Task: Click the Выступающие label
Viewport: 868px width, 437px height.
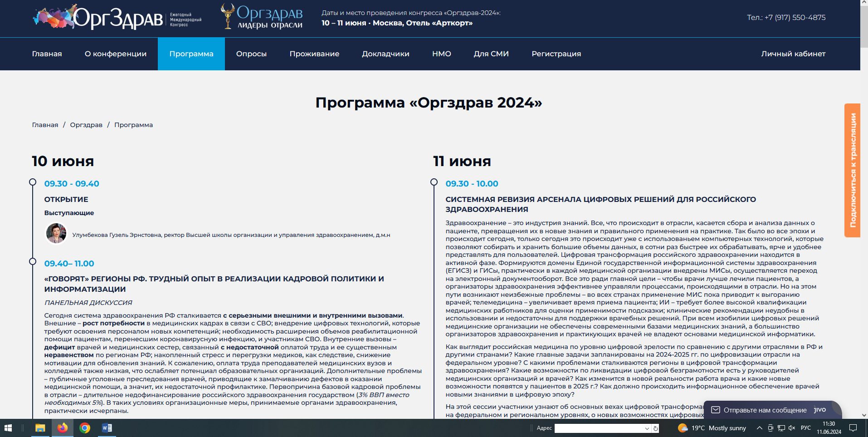Action: (x=69, y=213)
